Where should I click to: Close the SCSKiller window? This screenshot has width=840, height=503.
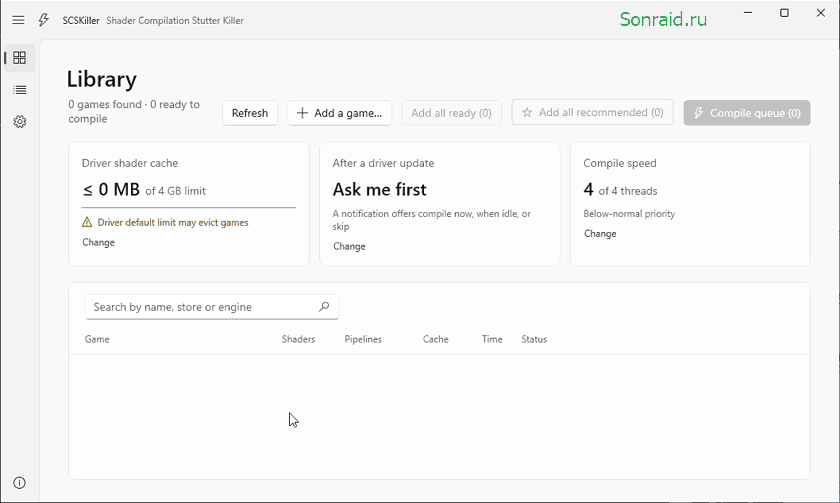(821, 13)
